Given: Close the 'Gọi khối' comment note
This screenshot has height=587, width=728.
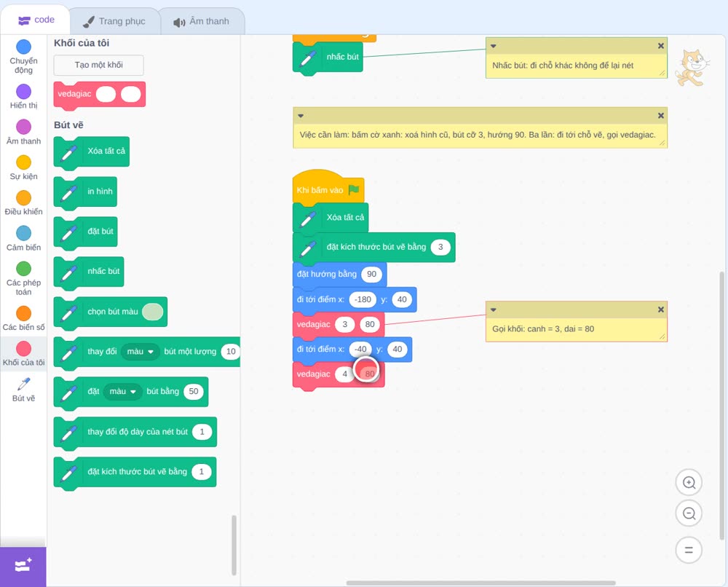Looking at the screenshot, I should 661,310.
